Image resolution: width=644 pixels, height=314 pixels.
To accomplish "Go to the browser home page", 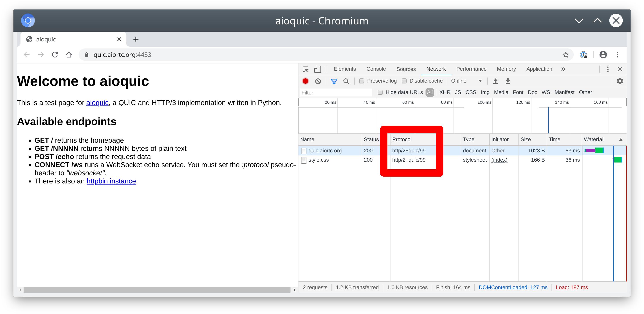I will (69, 55).
